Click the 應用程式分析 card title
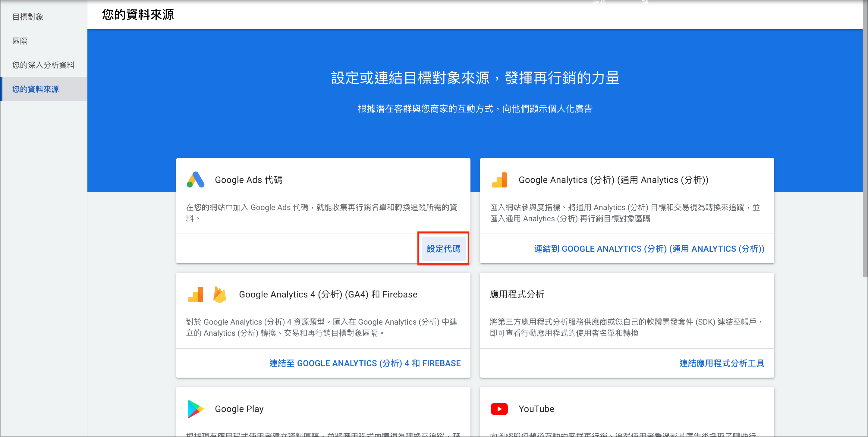The width and height of the screenshot is (868, 437). (517, 294)
